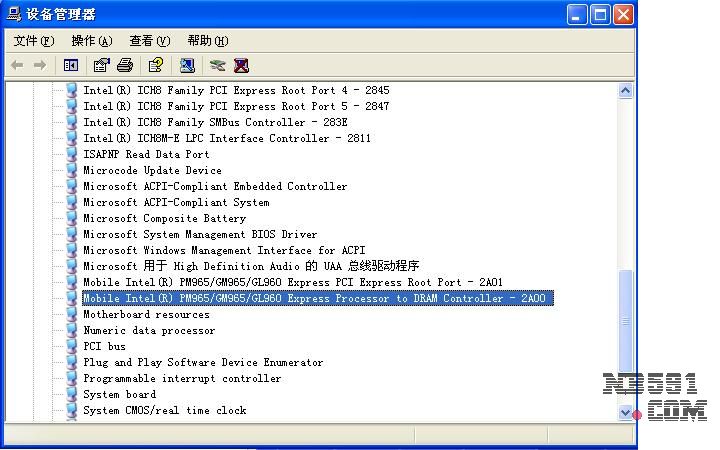Click the scrollbar down arrow
Viewport: 720px width, 450px height.
[626, 411]
